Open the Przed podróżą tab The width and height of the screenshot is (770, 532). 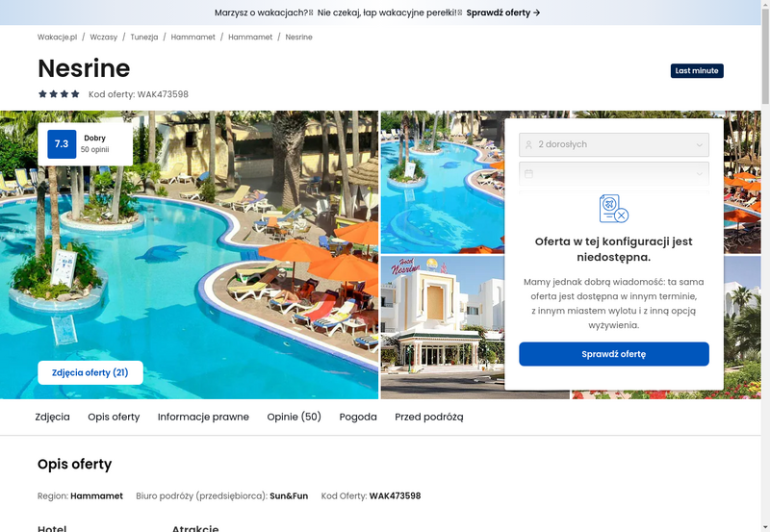point(429,417)
